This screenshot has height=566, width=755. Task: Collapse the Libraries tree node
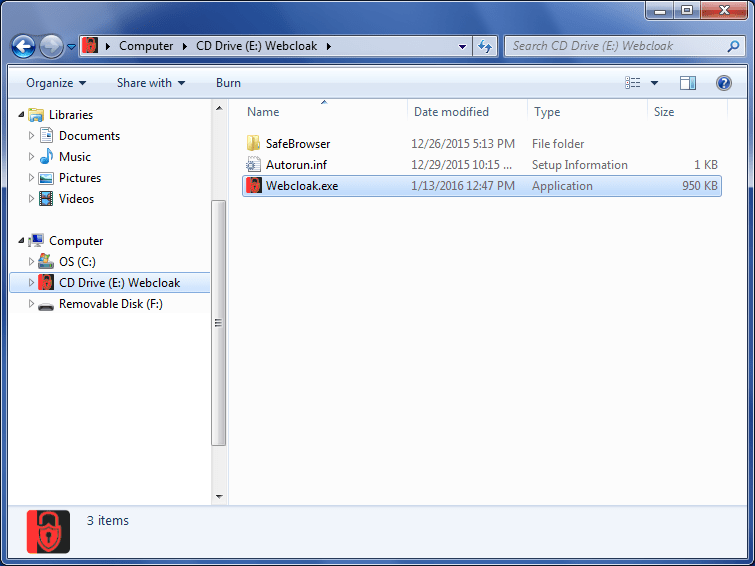21,114
